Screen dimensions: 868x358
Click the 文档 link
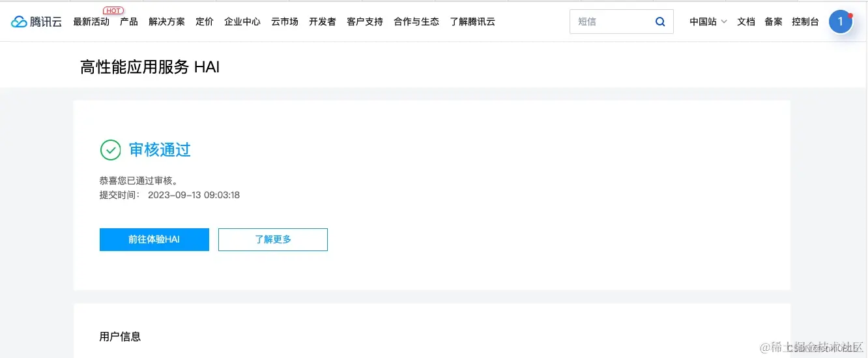746,22
